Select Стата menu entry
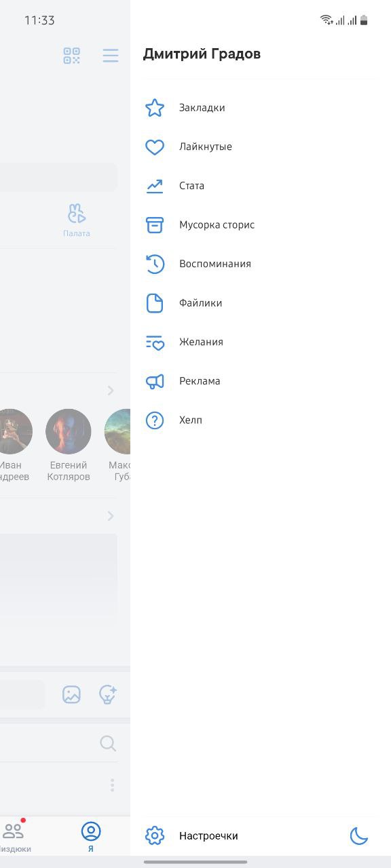Viewport: 391px width, 868px height. [x=191, y=186]
